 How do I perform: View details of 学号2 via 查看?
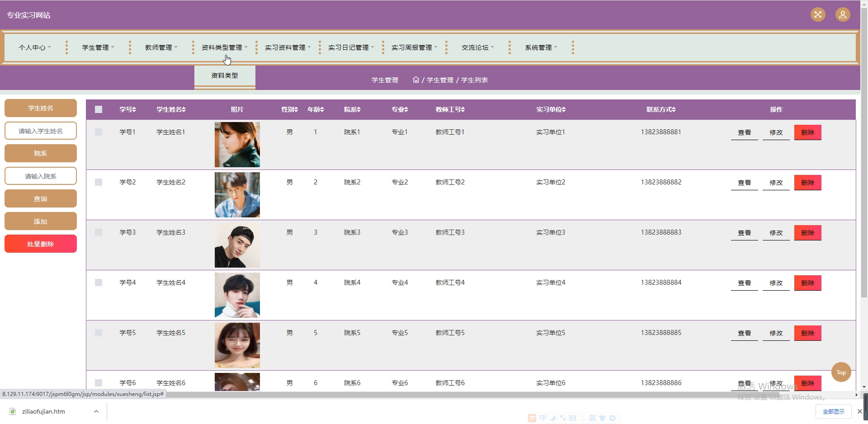click(744, 183)
